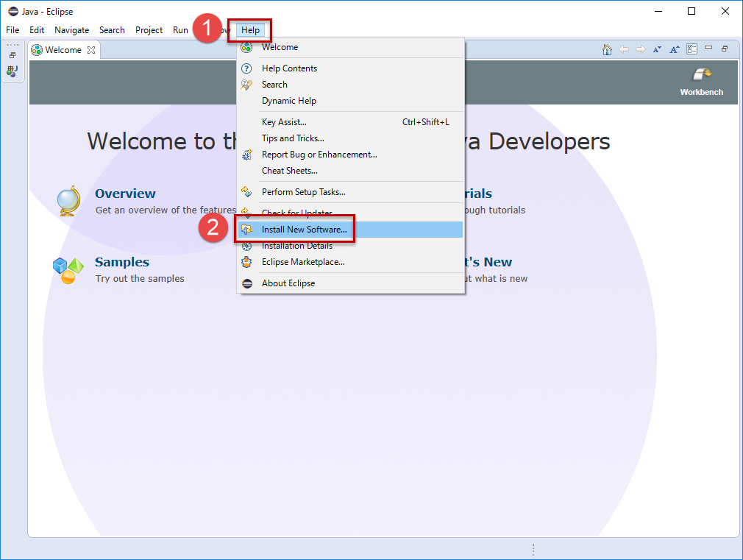Switch to the Welcome tab
The image size is (743, 560).
coord(63,50)
